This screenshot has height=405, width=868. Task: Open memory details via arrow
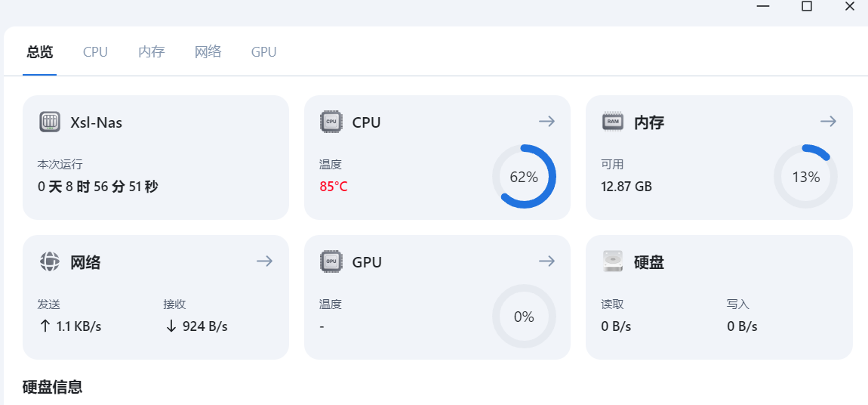click(x=828, y=121)
